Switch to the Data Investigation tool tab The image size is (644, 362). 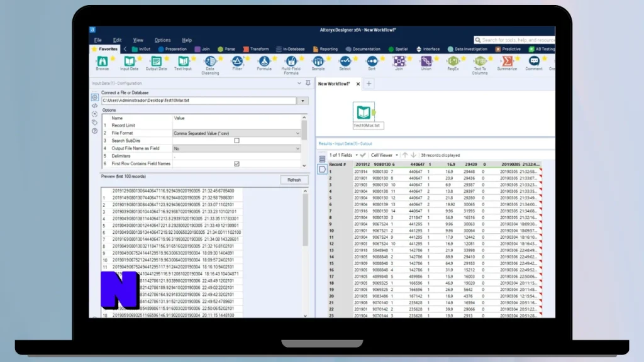(467, 49)
